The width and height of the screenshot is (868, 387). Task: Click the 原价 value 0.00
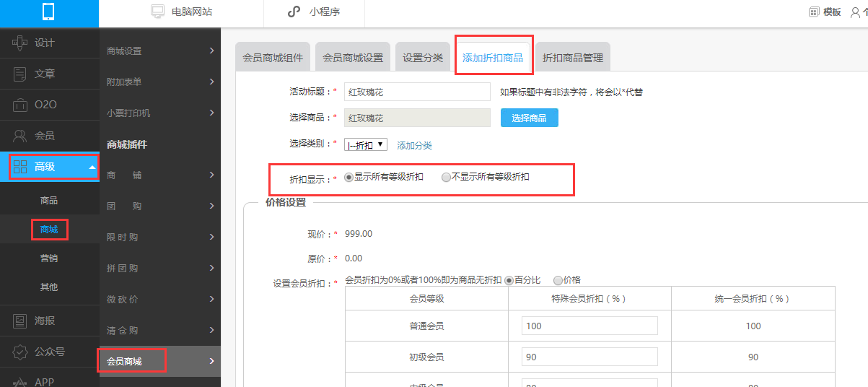pos(354,258)
